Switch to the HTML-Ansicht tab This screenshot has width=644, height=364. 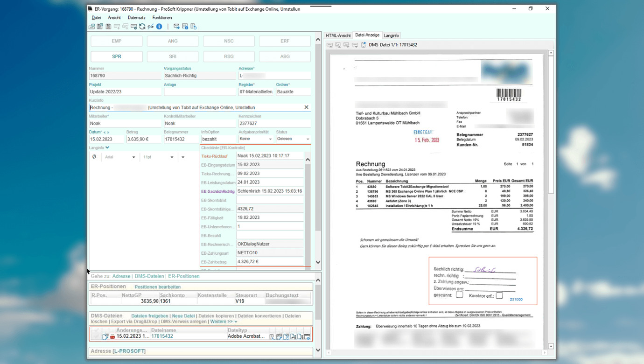tap(338, 35)
